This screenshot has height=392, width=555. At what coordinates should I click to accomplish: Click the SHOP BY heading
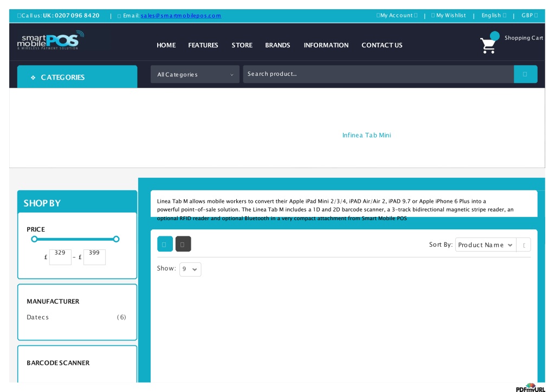coord(42,203)
